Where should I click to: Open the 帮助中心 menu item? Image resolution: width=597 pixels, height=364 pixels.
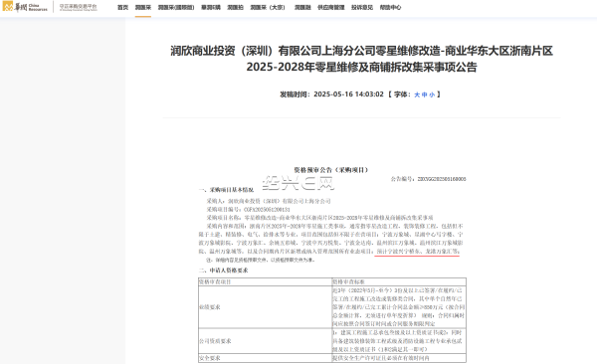(x=390, y=7)
